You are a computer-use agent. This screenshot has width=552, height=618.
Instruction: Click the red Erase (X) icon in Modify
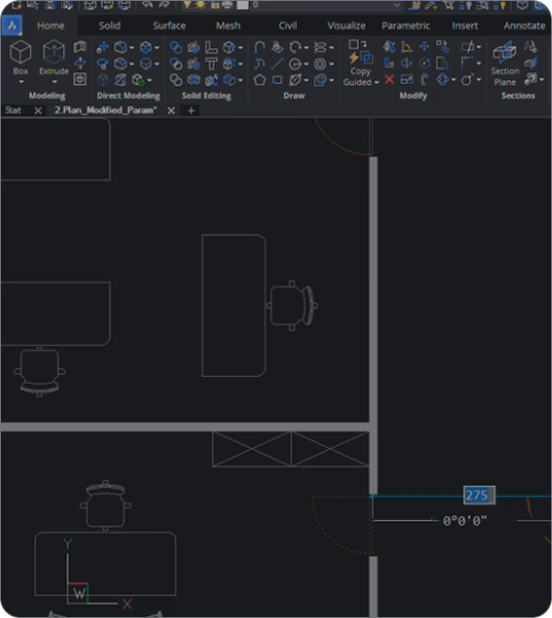pos(389,80)
